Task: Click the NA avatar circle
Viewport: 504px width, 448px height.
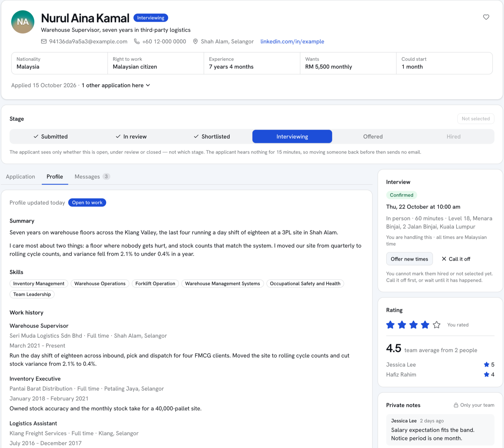Action: pos(23,22)
